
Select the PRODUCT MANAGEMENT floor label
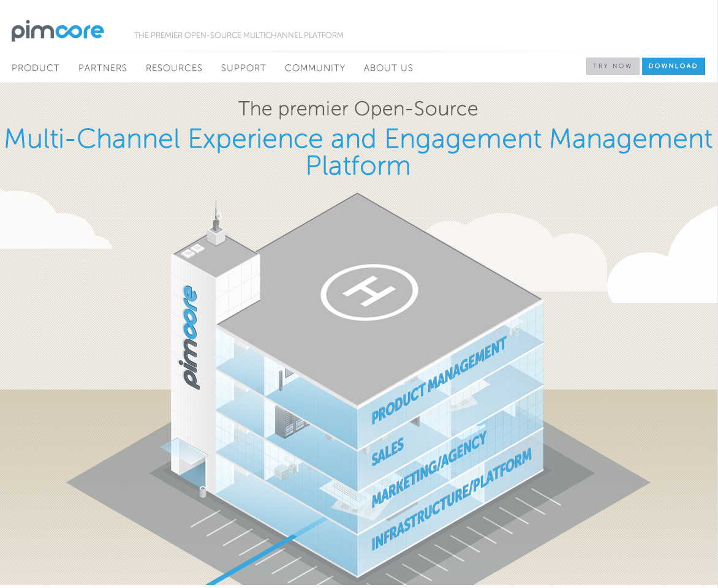point(439,380)
